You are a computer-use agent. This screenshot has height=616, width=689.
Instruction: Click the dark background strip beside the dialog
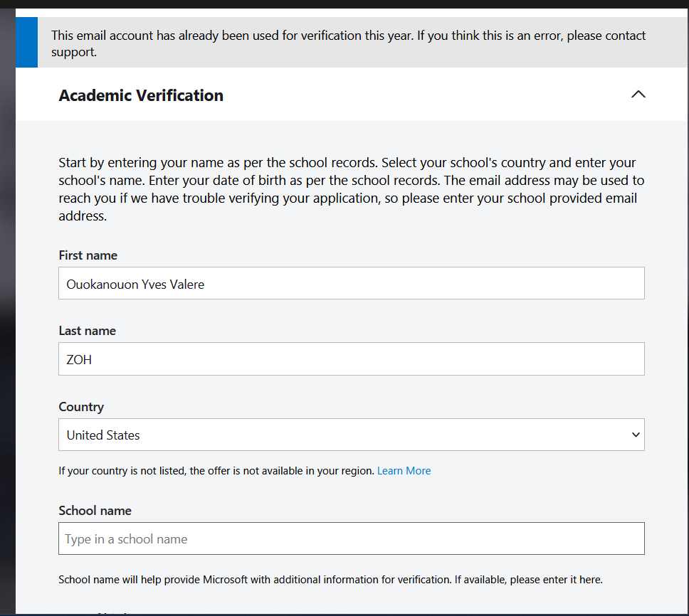point(7,307)
